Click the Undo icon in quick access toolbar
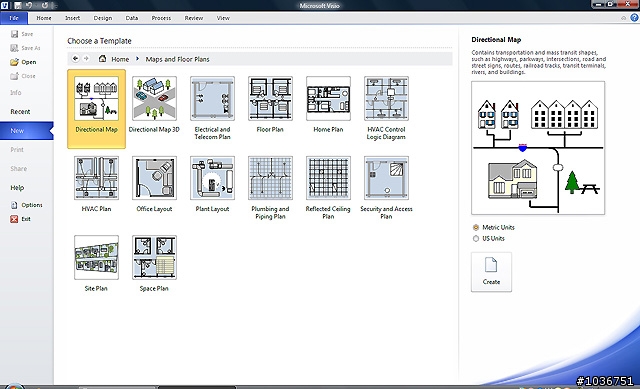Image resolution: width=640 pixels, height=389 pixels. click(x=29, y=5)
